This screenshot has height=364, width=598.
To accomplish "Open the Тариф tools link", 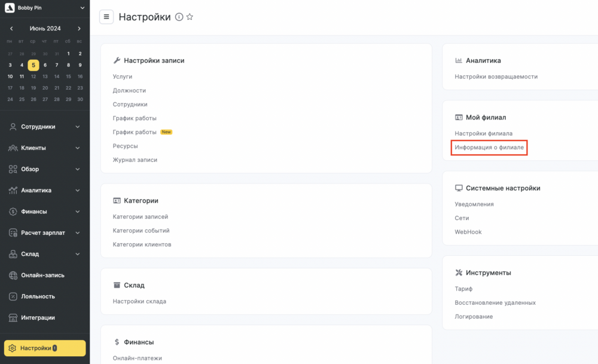I will click(463, 289).
